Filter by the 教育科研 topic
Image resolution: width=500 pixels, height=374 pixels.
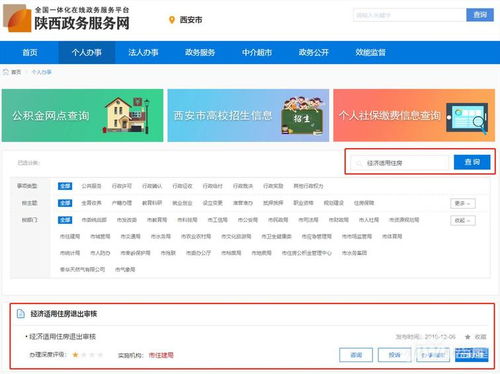(x=152, y=203)
